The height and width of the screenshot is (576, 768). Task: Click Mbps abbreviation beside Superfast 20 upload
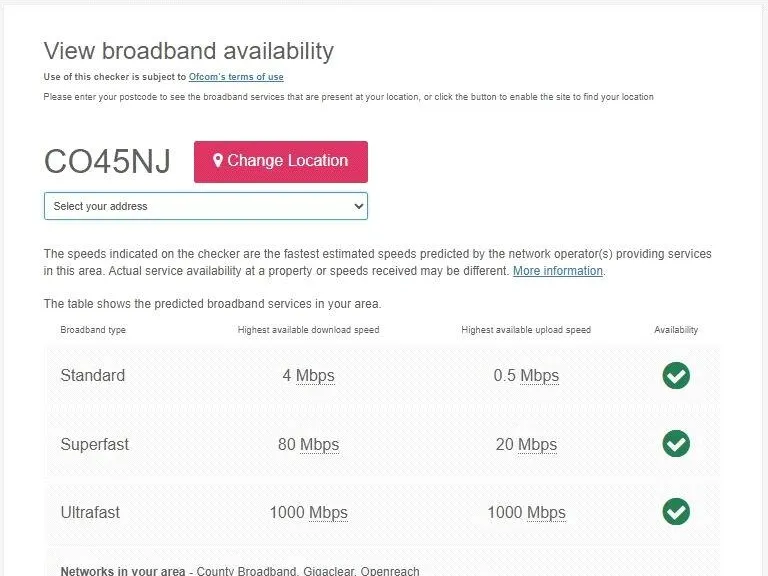(x=538, y=444)
